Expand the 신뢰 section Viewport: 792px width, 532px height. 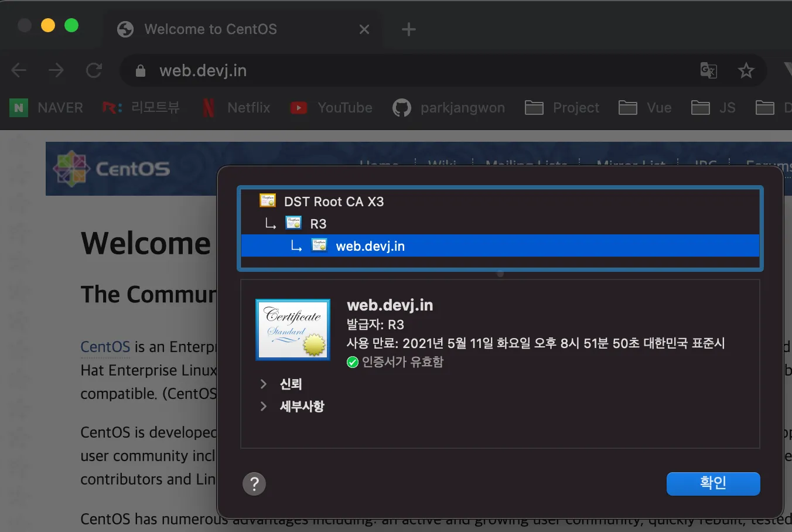pyautogui.click(x=264, y=384)
